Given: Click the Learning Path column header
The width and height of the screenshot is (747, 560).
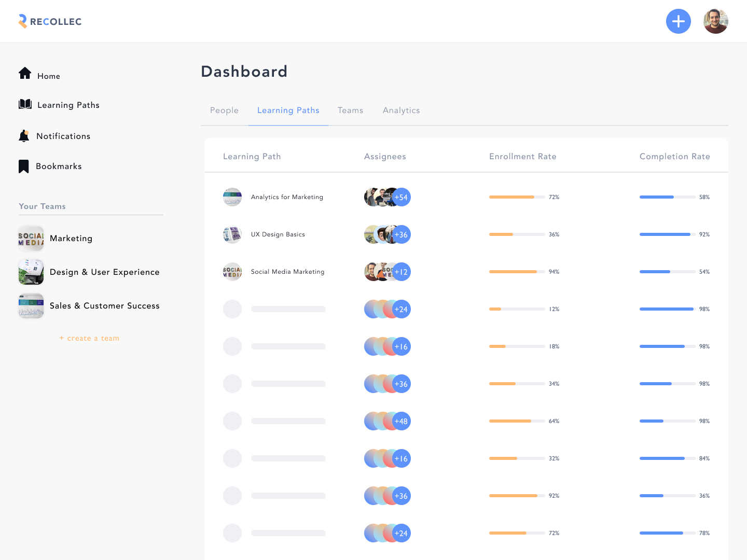Looking at the screenshot, I should (x=252, y=157).
